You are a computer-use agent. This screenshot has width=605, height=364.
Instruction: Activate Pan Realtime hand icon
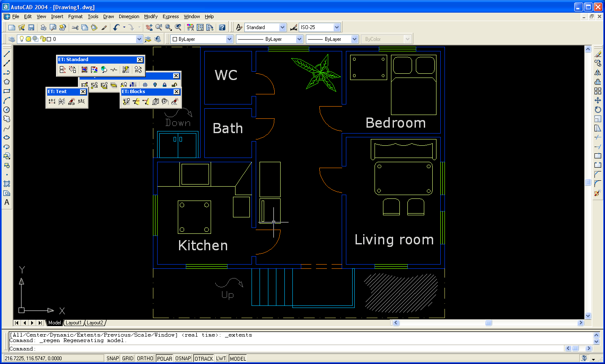[149, 27]
